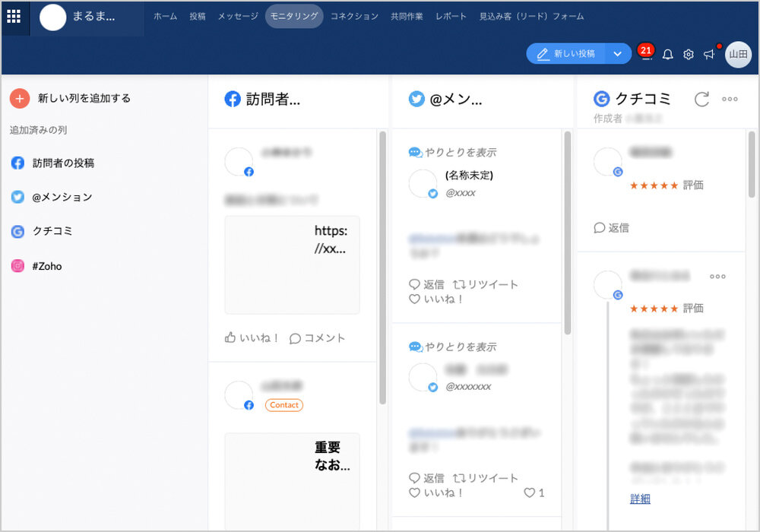Image resolution: width=760 pixels, height=532 pixels.
Task: Click Twitter icon in @メン column header
Action: (x=416, y=99)
